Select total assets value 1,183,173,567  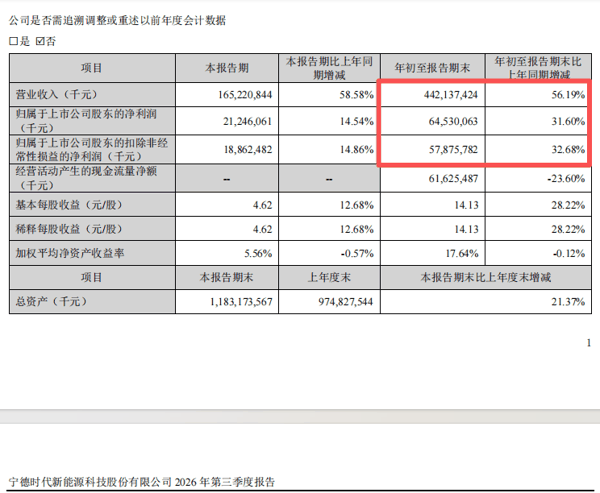click(241, 302)
